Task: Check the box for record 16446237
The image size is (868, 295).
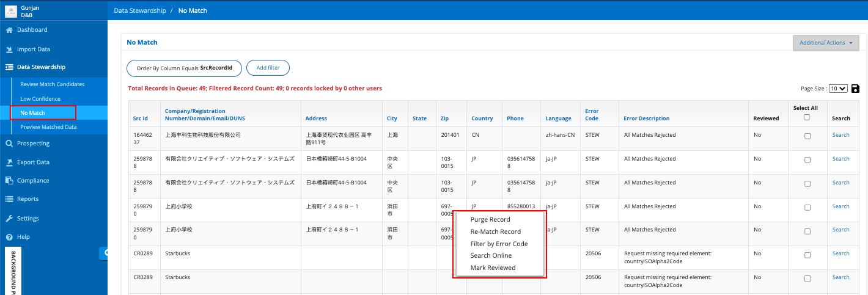Action: pos(807,136)
